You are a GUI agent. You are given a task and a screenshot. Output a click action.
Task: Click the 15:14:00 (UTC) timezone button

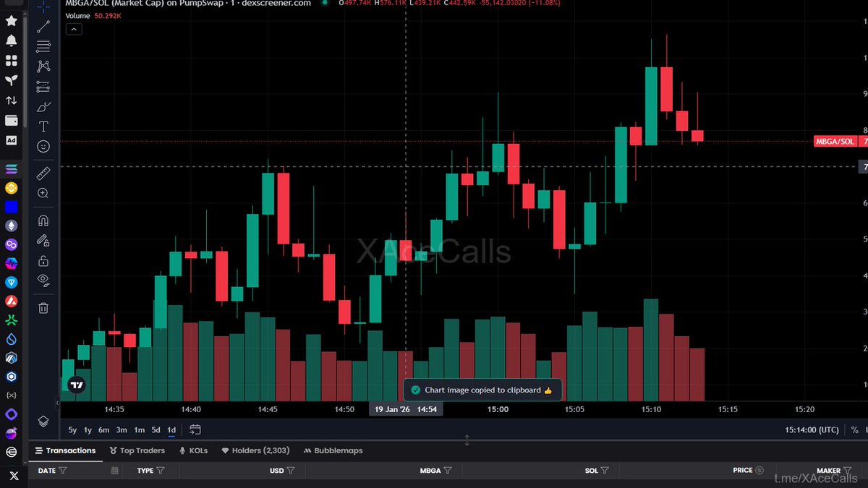[x=812, y=429]
